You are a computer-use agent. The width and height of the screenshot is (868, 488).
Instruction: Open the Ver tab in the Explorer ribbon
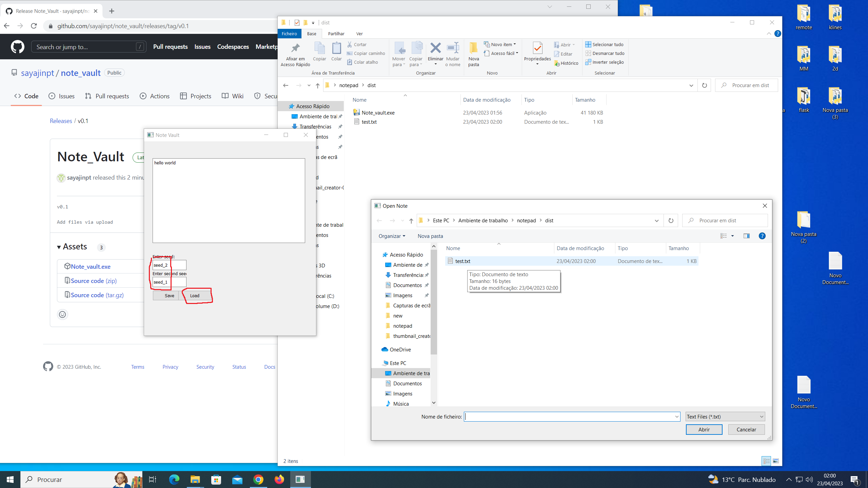click(359, 34)
